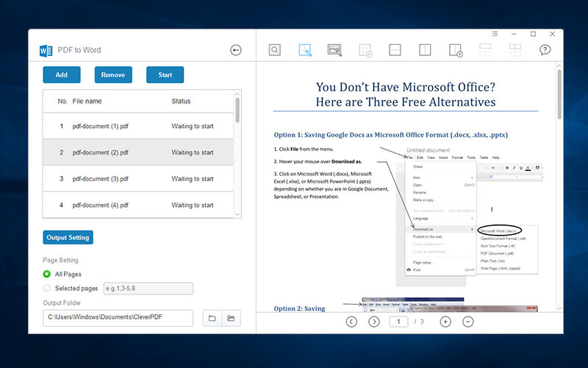This screenshot has width=588, height=368.
Task: Click Waiting to start status in row 3
Action: pyautogui.click(x=193, y=179)
